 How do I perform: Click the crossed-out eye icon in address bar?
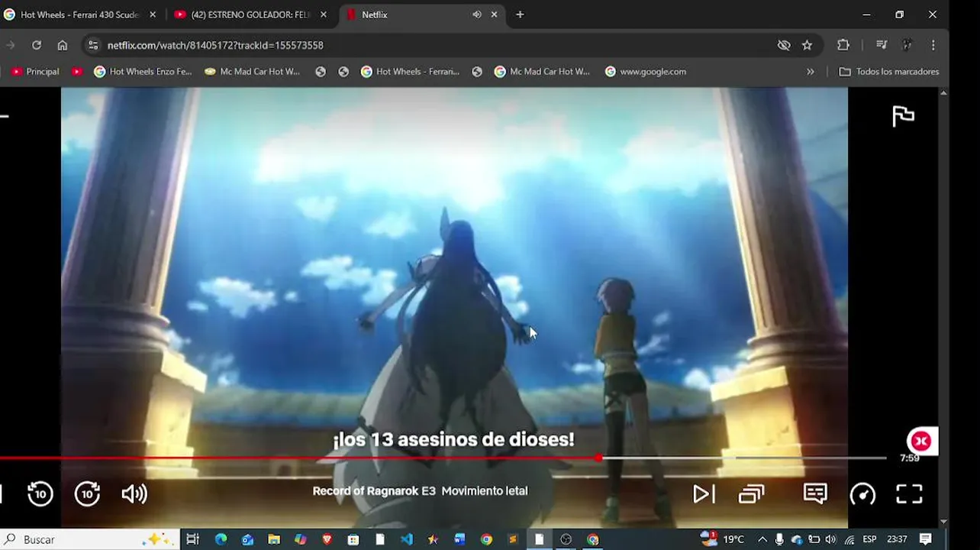point(784,45)
